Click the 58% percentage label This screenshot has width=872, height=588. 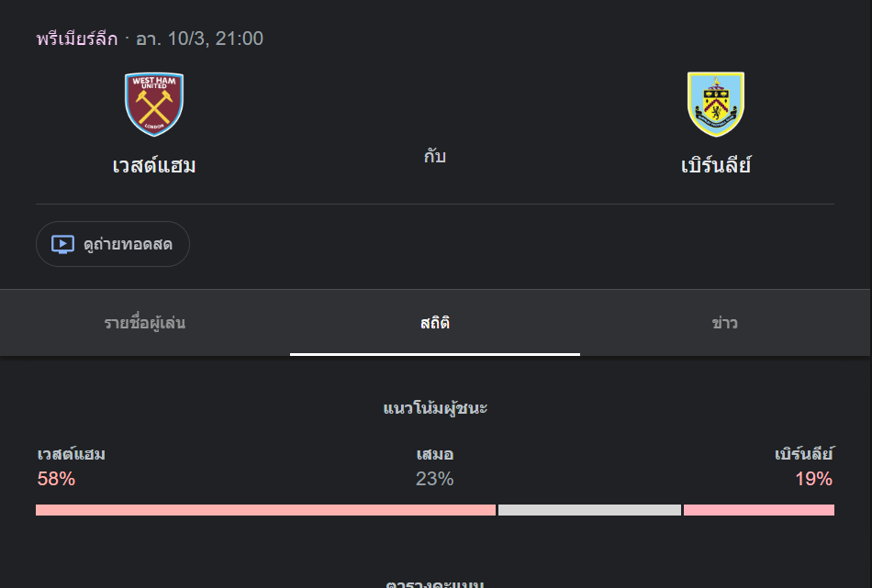[x=54, y=478]
